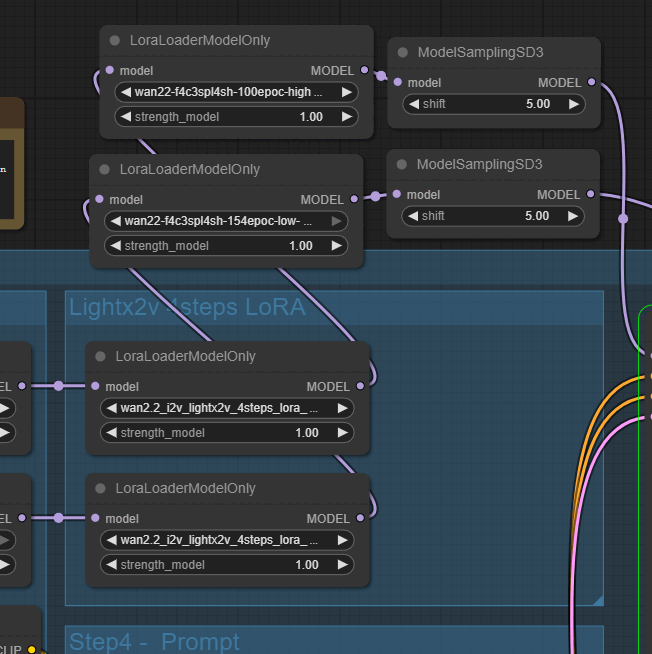The width and height of the screenshot is (652, 654).
Task: Increase shift on the top ModelSamplingSD3 with right arrow
Action: [x=574, y=104]
